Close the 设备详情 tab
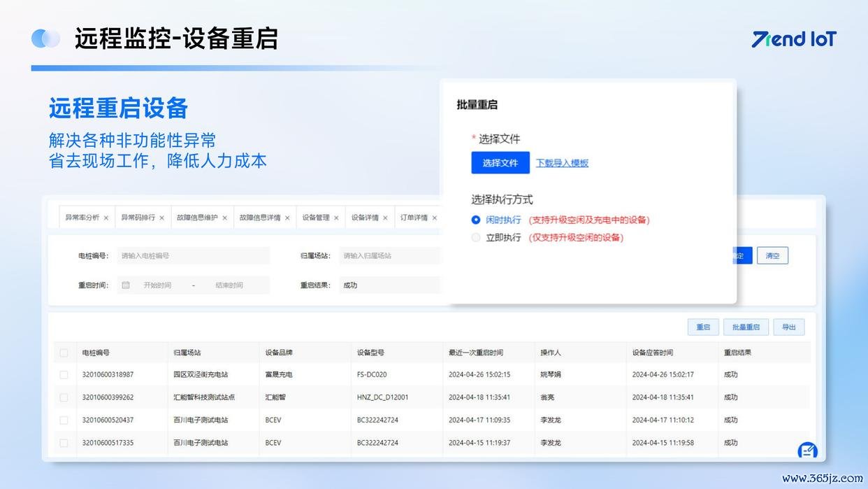 [x=385, y=218]
